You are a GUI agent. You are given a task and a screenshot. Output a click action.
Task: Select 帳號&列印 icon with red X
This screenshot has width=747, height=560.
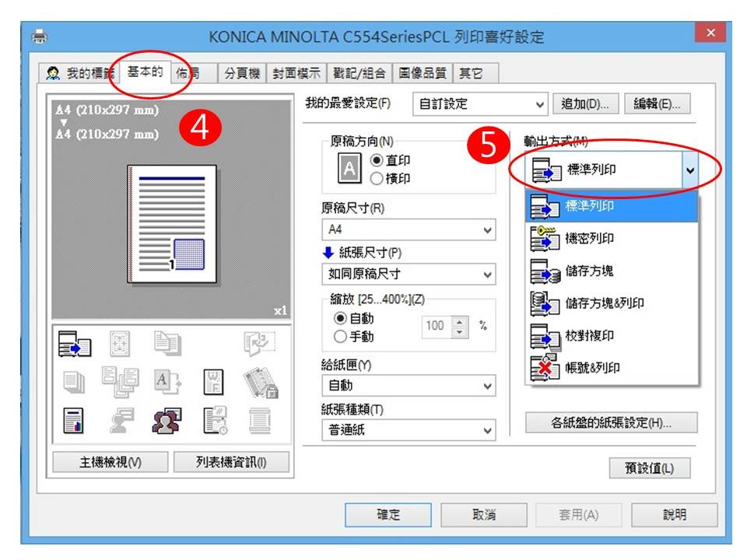545,368
